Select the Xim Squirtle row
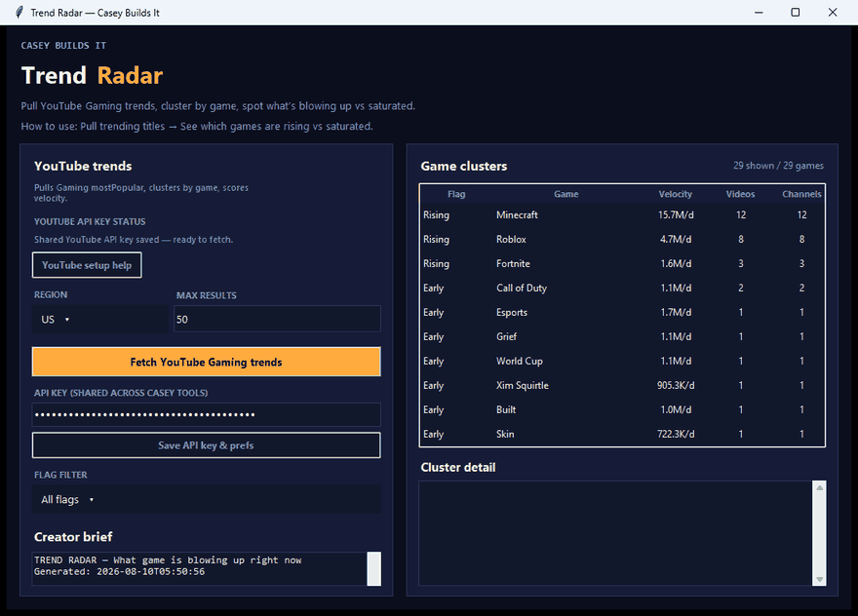 622,385
